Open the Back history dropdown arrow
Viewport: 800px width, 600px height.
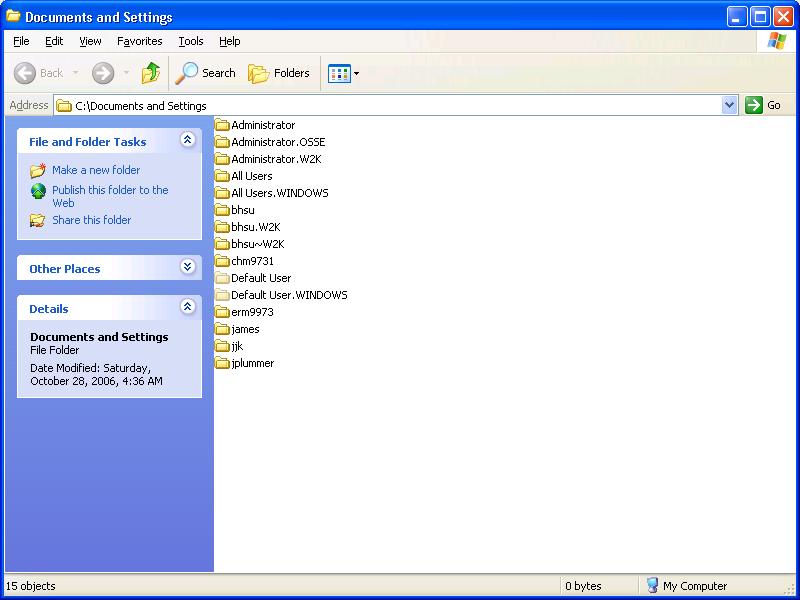(76, 73)
